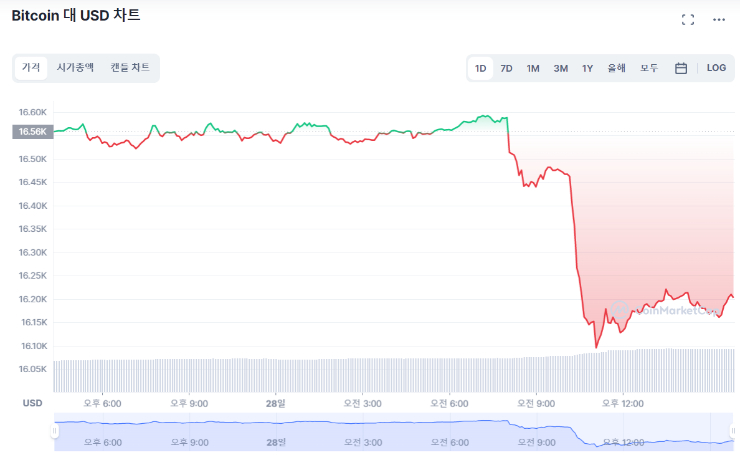740x455 pixels.
Task: Click the USD currency label
Action: click(32, 403)
